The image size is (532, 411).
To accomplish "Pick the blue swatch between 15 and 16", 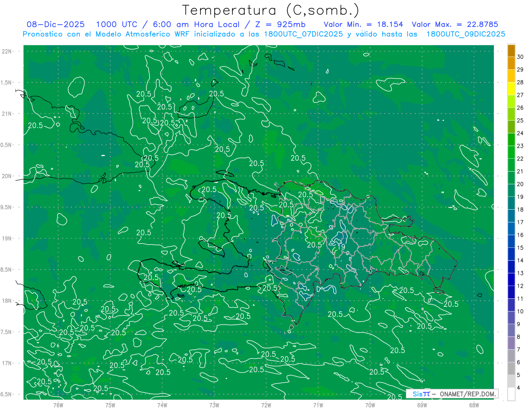I will (x=511, y=241).
